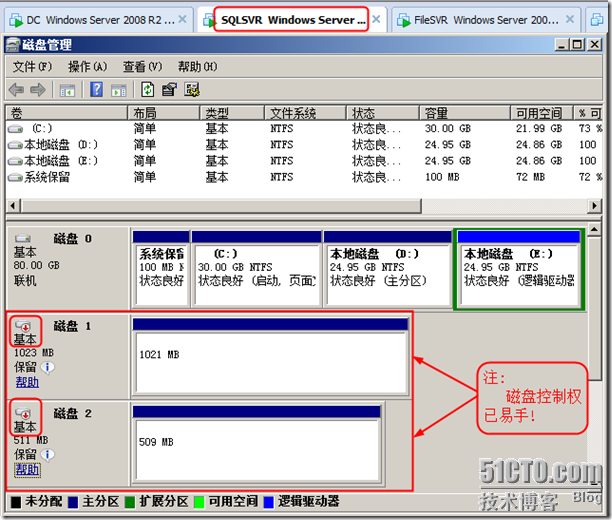
Task: Click the 21.99 GB free space cell
Action: pos(539,128)
